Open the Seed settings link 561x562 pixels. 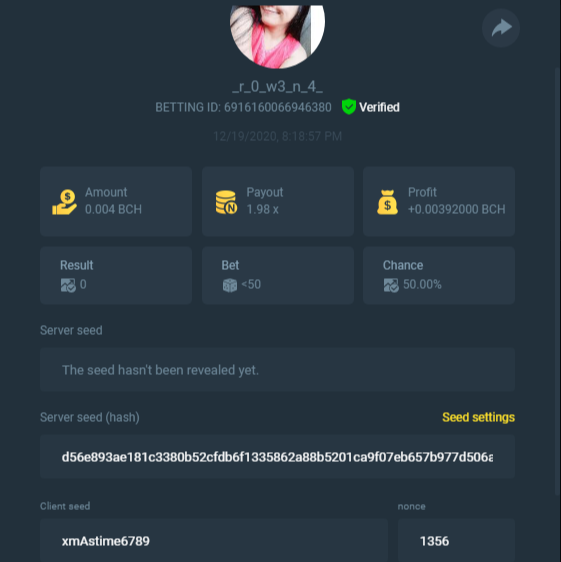[478, 417]
